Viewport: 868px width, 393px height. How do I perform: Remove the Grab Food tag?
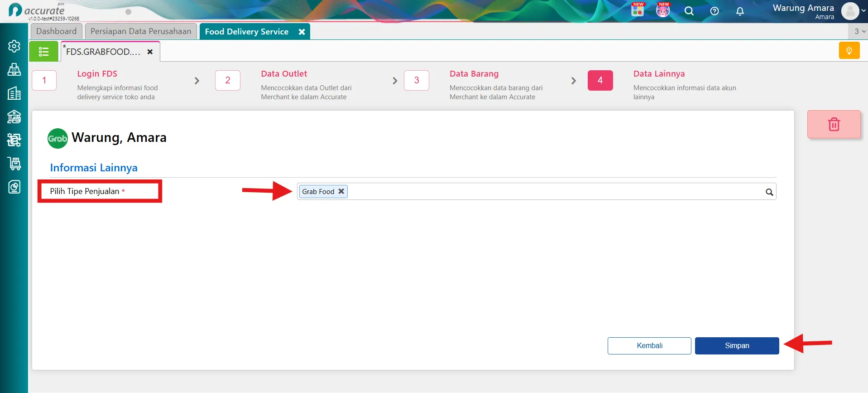(x=341, y=191)
